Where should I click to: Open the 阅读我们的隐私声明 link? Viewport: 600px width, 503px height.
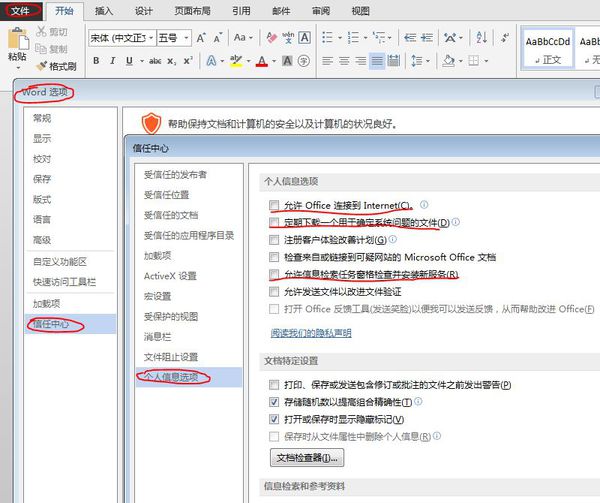[311, 333]
